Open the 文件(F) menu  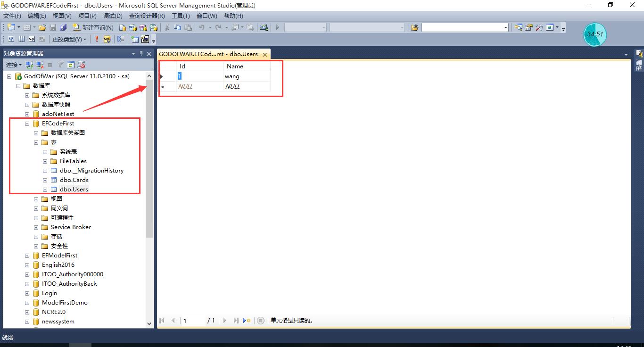pyautogui.click(x=12, y=16)
